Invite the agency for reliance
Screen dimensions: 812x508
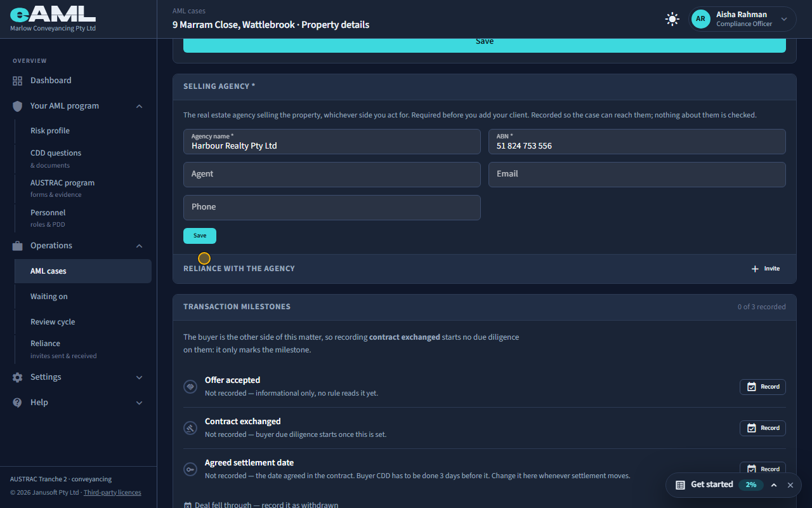point(766,269)
